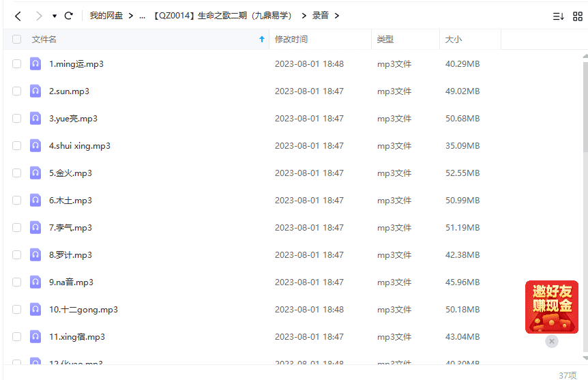Click the audio icon of 7.孛气.mp3
The width and height of the screenshot is (588, 380).
pyautogui.click(x=35, y=228)
